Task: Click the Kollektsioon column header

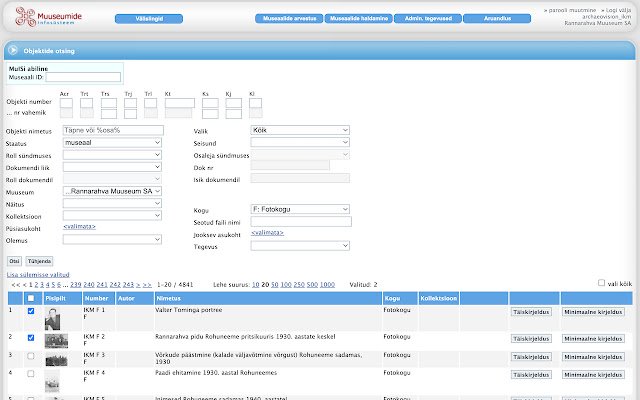Action: 438,298
